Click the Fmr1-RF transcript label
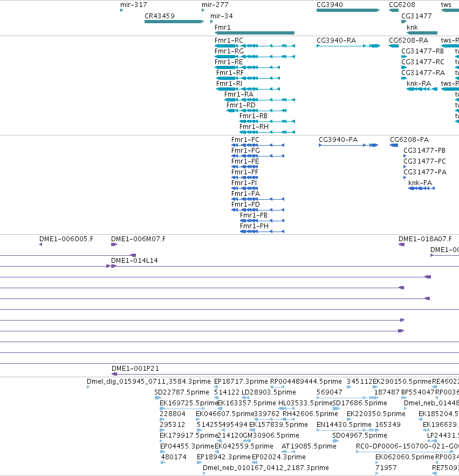The image size is (459, 476). [x=230, y=73]
